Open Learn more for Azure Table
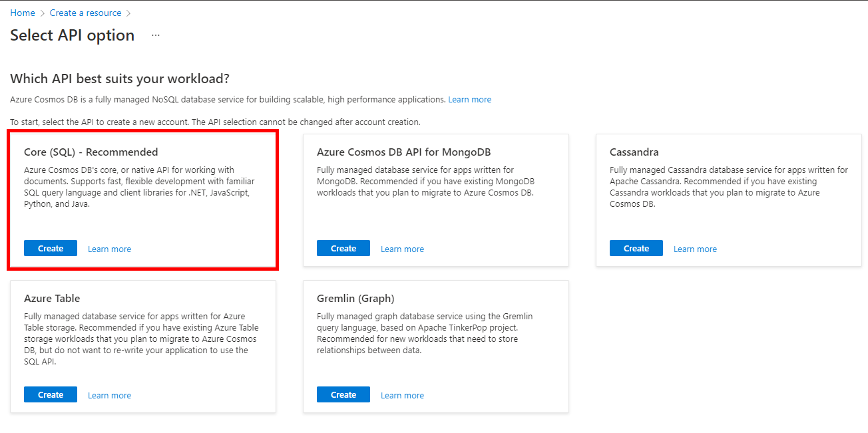The image size is (868, 433). pyautogui.click(x=109, y=394)
